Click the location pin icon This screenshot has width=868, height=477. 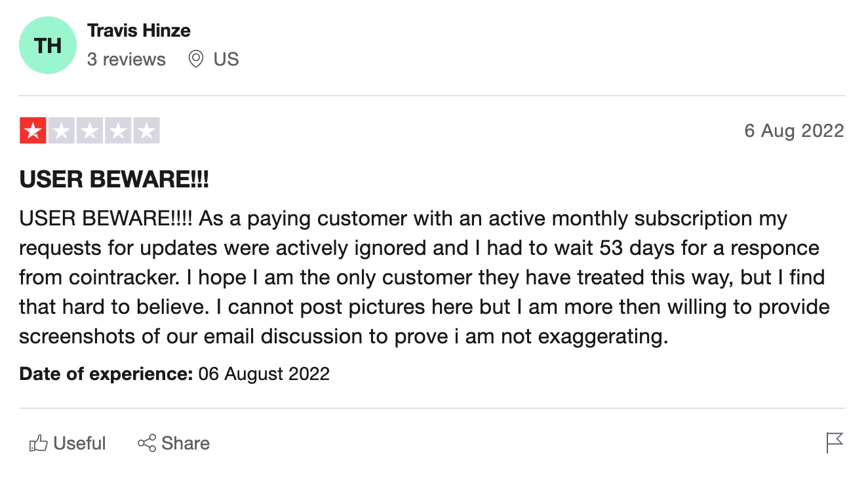pyautogui.click(x=195, y=60)
